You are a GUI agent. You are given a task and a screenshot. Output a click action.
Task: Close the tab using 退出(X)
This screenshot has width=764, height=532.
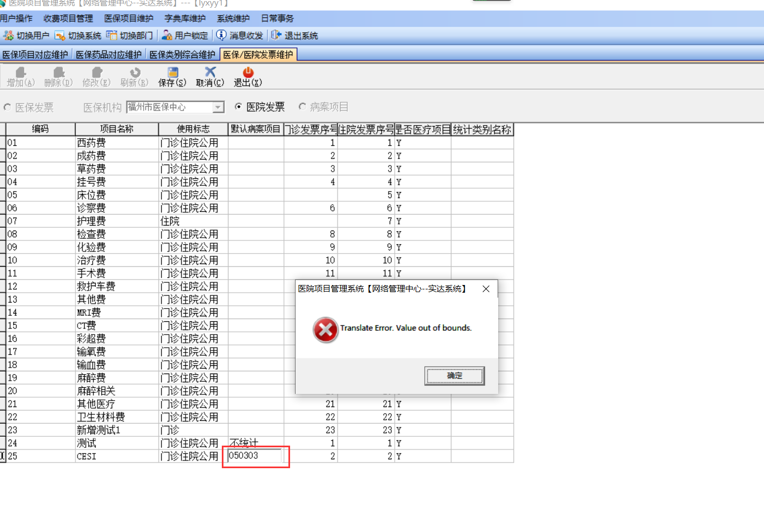248,77
